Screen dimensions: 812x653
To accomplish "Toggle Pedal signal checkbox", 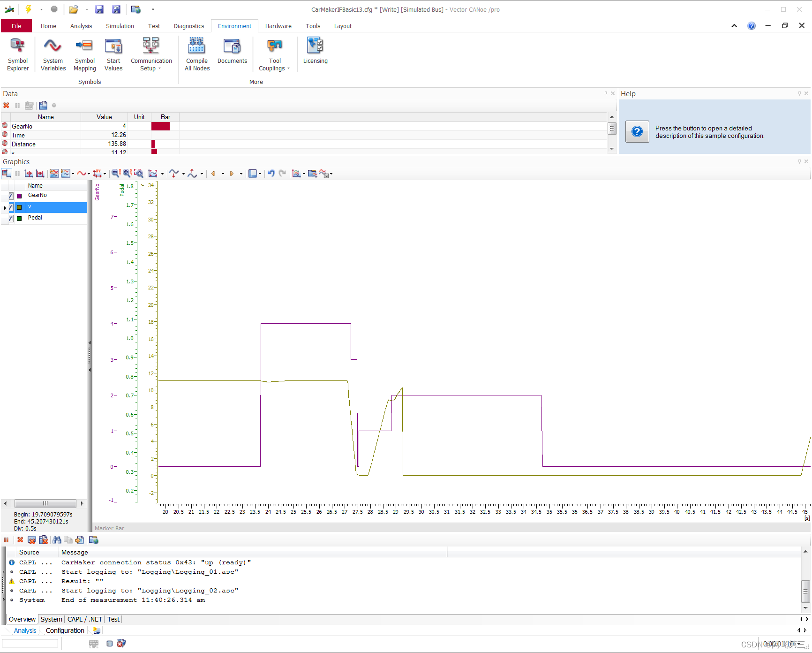I will click(11, 218).
